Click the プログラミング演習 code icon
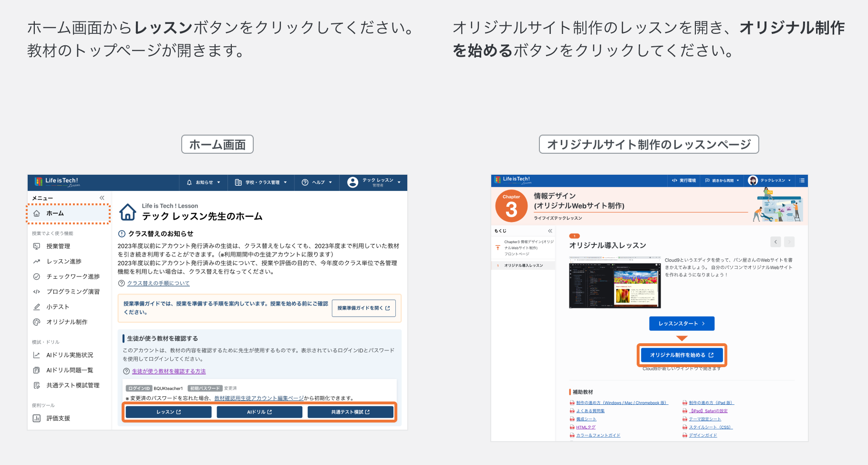 point(37,292)
